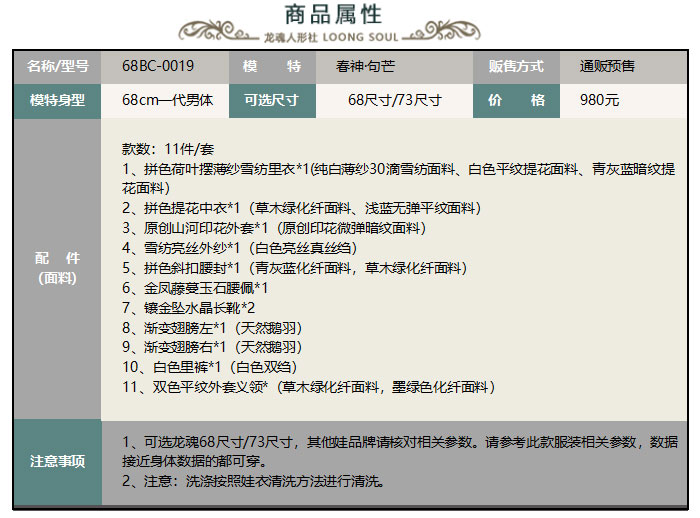Click the 通贩预售 sale method value

[607, 67]
